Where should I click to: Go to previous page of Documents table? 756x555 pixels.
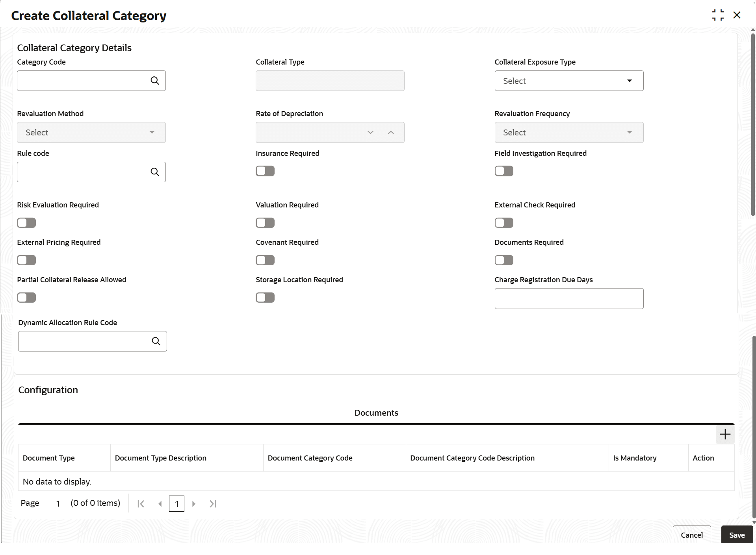(160, 503)
